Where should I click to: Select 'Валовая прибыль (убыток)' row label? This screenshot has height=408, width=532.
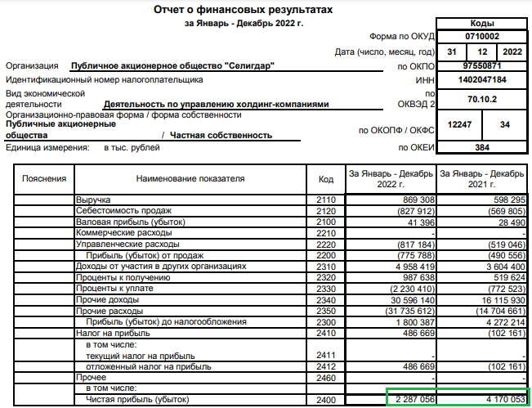(131, 222)
